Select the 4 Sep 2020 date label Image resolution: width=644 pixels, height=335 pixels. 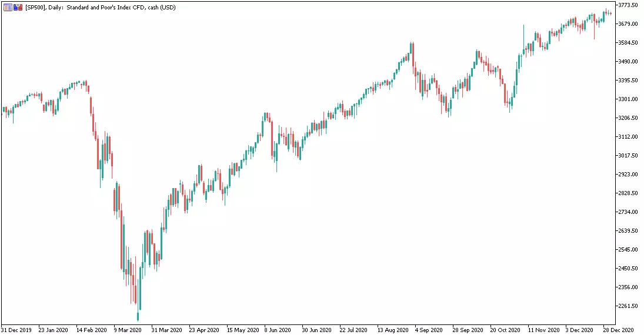[x=429, y=330]
